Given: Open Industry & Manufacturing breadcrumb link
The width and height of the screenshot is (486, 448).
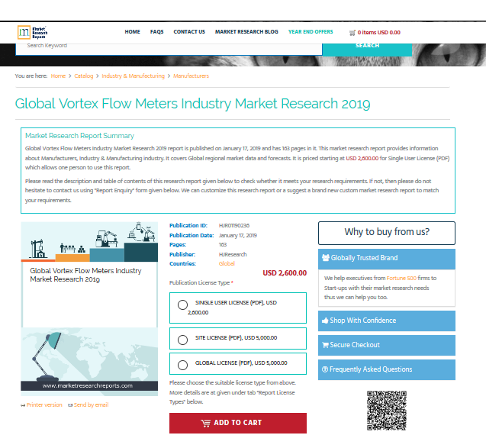Looking at the screenshot, I should (134, 76).
